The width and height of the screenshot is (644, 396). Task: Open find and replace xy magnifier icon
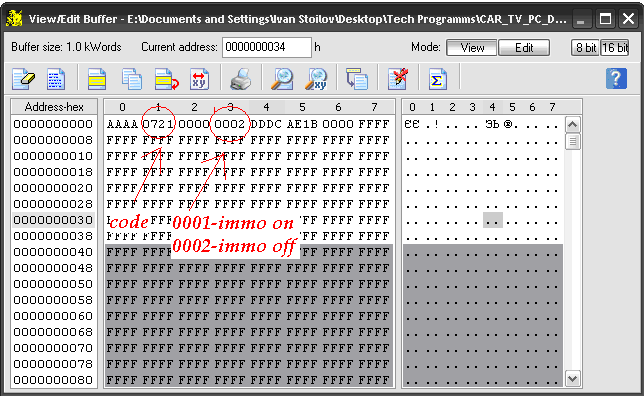point(316,78)
